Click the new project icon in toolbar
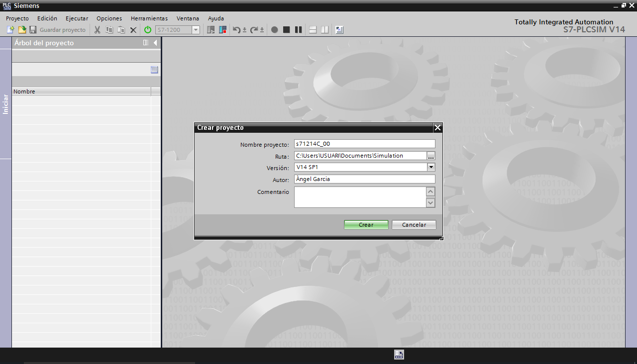The height and width of the screenshot is (364, 637). pyautogui.click(x=10, y=30)
